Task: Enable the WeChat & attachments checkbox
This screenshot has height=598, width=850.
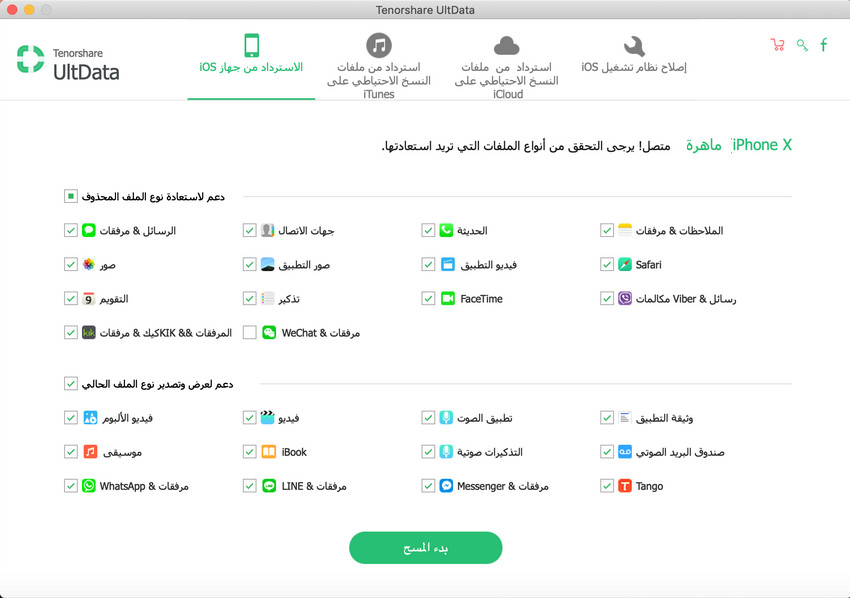Action: coord(249,332)
